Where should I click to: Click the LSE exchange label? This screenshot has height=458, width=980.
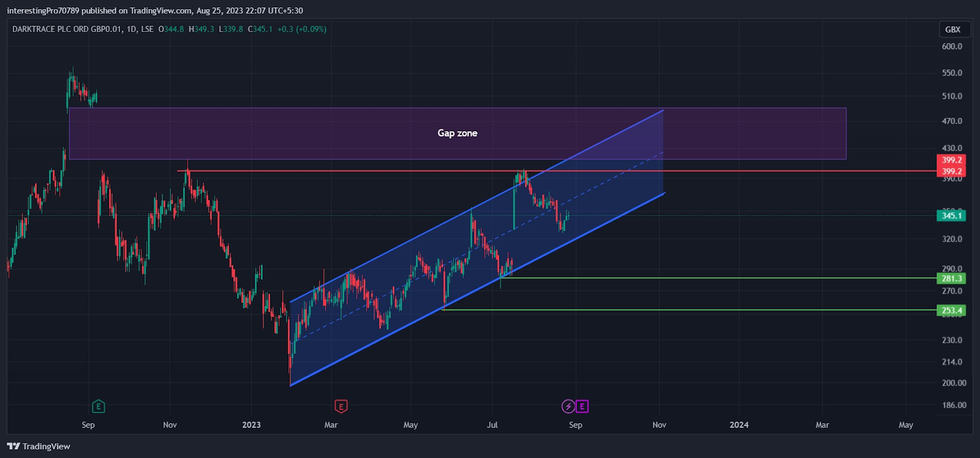pyautogui.click(x=147, y=29)
